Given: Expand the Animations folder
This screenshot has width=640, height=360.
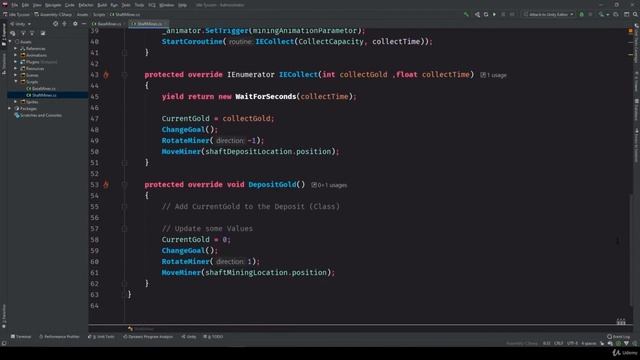Looking at the screenshot, I should tap(16, 55).
